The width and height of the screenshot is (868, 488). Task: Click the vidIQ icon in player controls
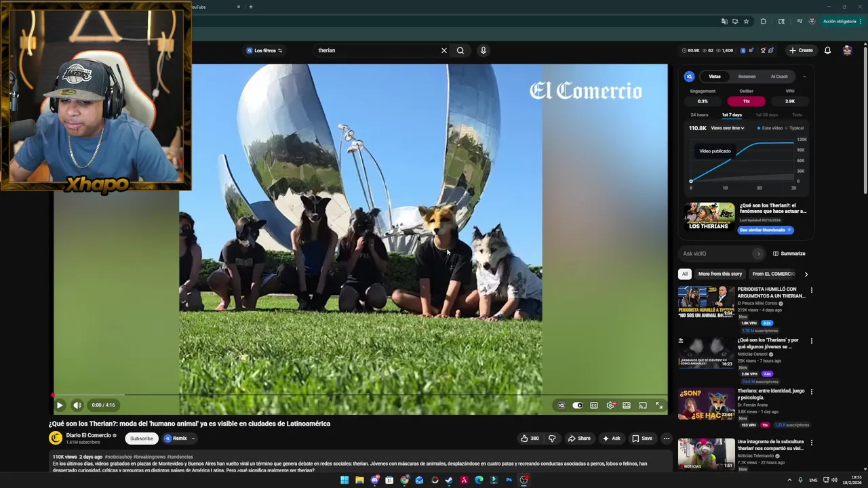pos(561,405)
